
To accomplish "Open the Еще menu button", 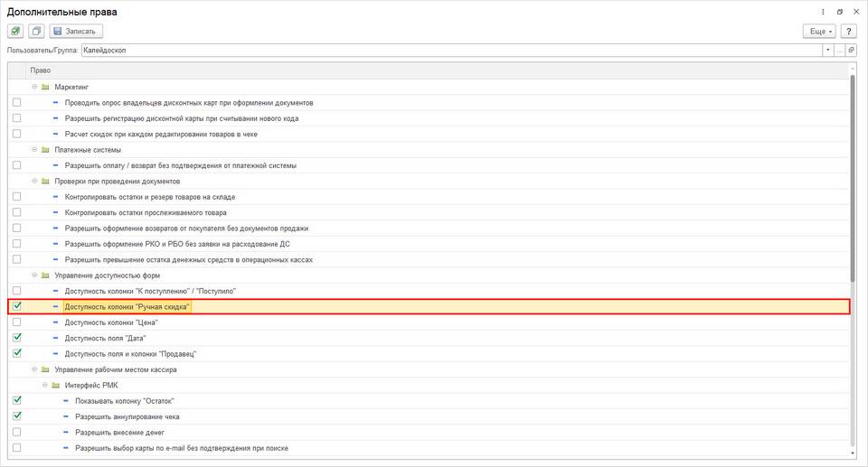I will point(819,31).
